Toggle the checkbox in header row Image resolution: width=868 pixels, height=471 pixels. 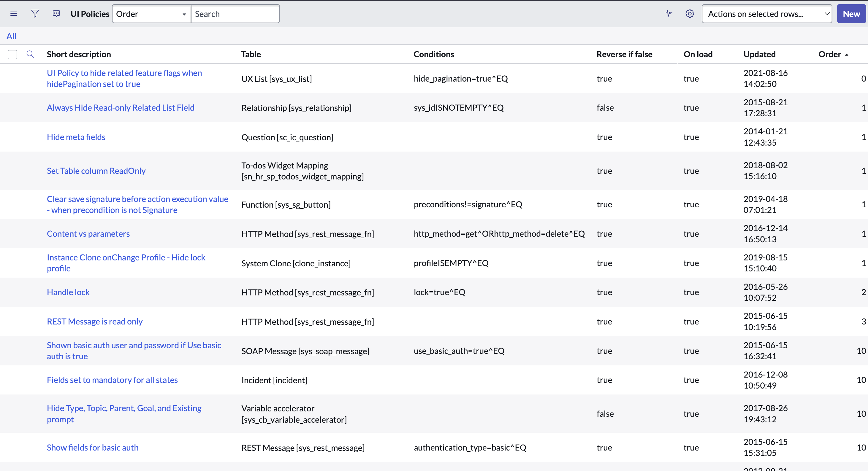tap(13, 53)
